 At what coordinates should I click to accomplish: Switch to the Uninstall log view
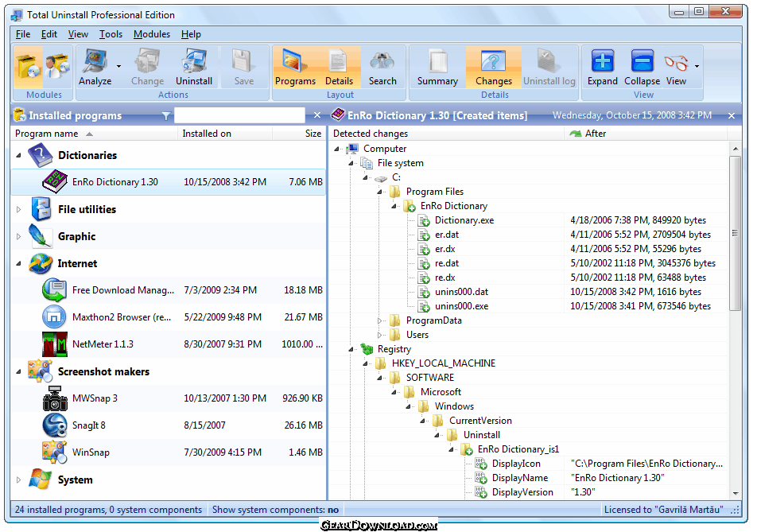pos(549,68)
